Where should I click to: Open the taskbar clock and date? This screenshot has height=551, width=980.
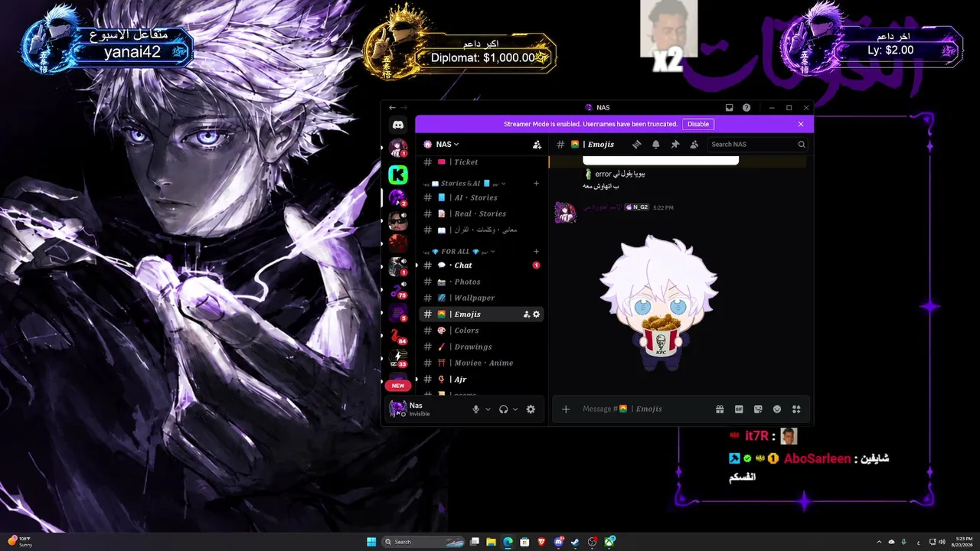coord(964,542)
